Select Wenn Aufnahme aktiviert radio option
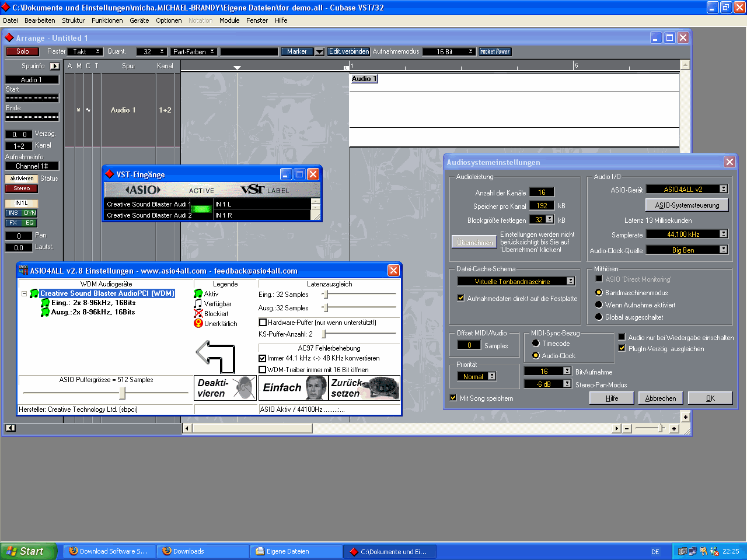This screenshot has width=747, height=560. 599,304
